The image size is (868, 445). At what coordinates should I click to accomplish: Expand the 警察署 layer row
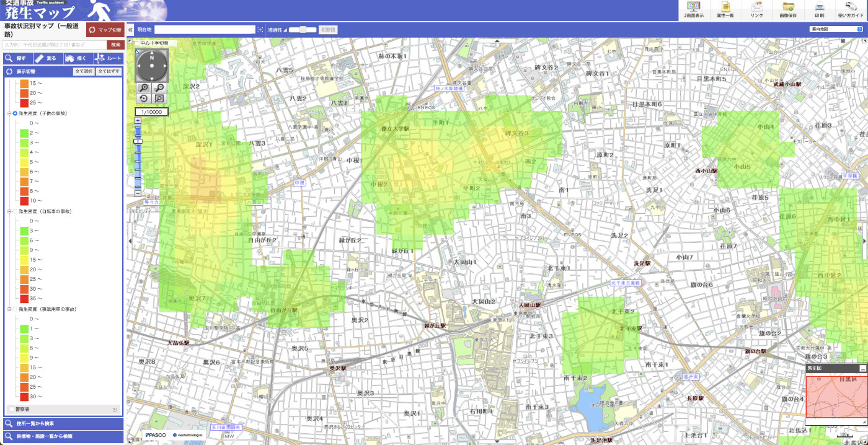click(x=115, y=410)
